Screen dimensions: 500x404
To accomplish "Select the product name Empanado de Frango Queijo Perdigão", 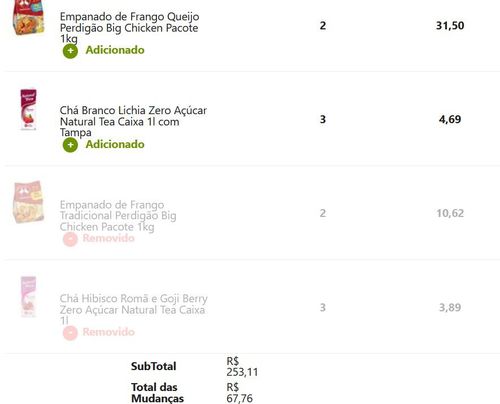I will click(130, 28).
